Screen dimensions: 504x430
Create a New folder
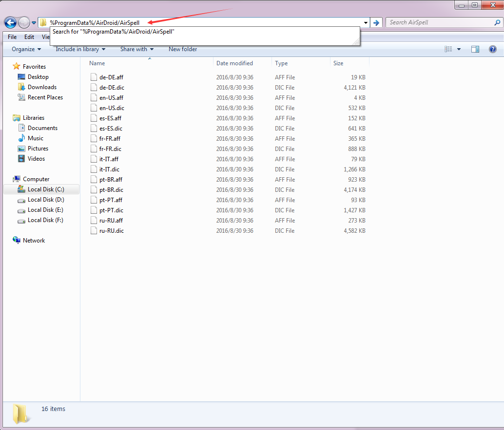point(183,49)
